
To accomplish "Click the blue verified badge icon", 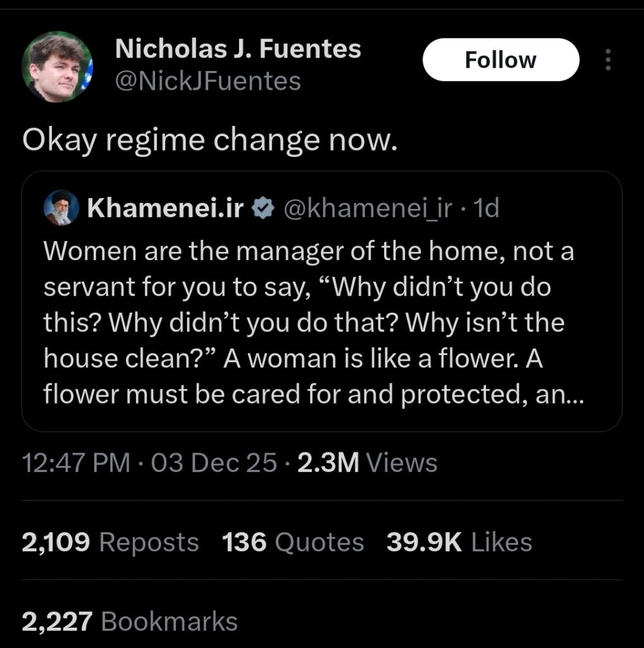I will [261, 208].
